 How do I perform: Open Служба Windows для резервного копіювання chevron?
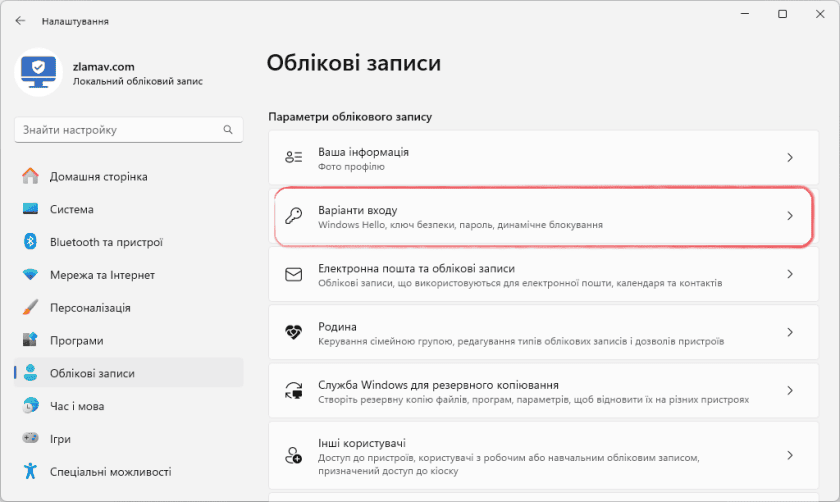click(x=790, y=391)
